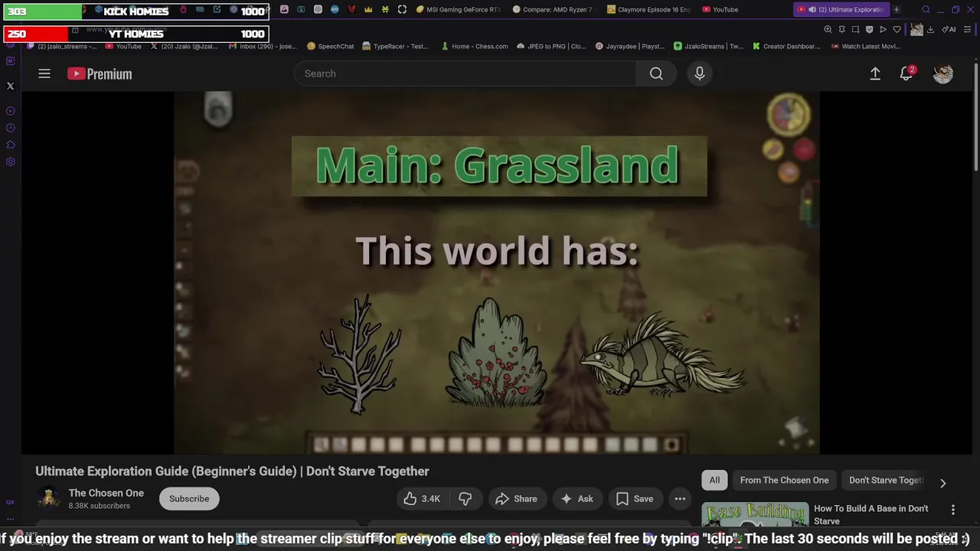Screen dimensions: 980x551
Task: Click the video title text
Action: 232,471
